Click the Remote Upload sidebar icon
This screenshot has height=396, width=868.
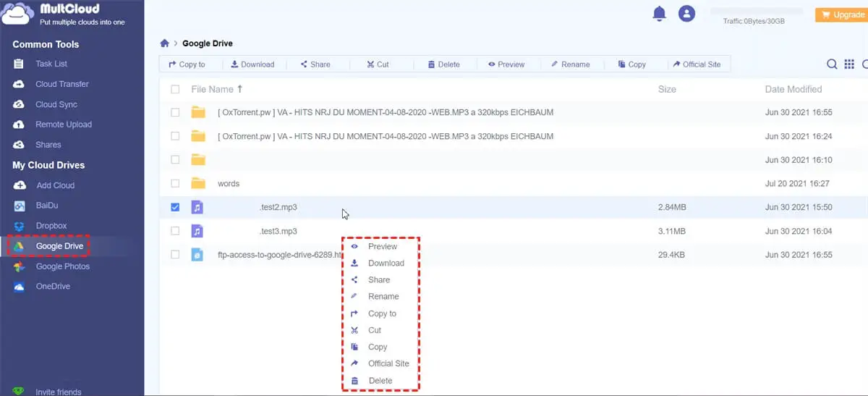click(x=20, y=125)
